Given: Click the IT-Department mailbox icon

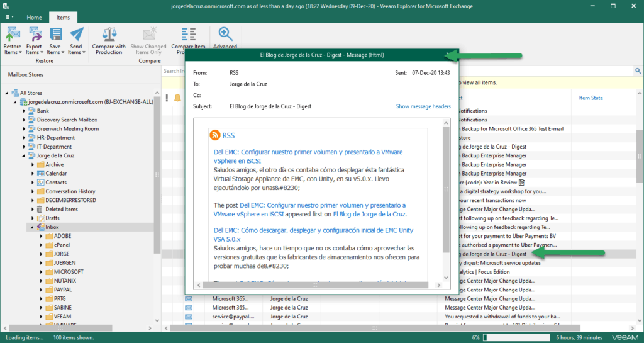Looking at the screenshot, I should pyautogui.click(x=32, y=147).
